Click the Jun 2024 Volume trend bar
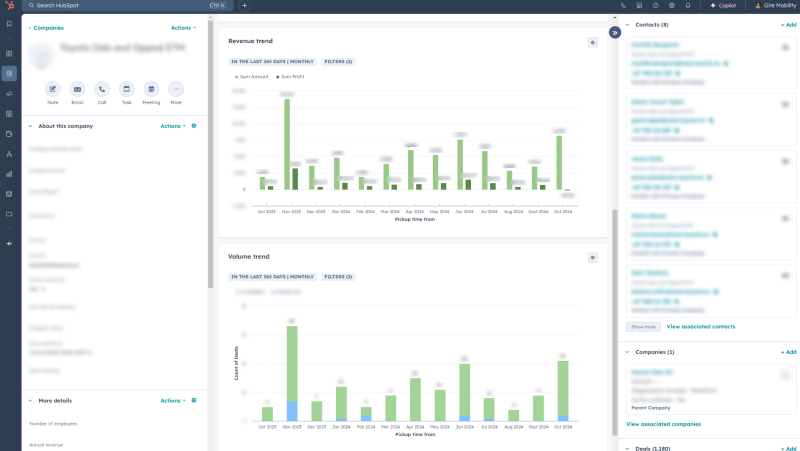The width and height of the screenshot is (800, 451). (x=464, y=392)
